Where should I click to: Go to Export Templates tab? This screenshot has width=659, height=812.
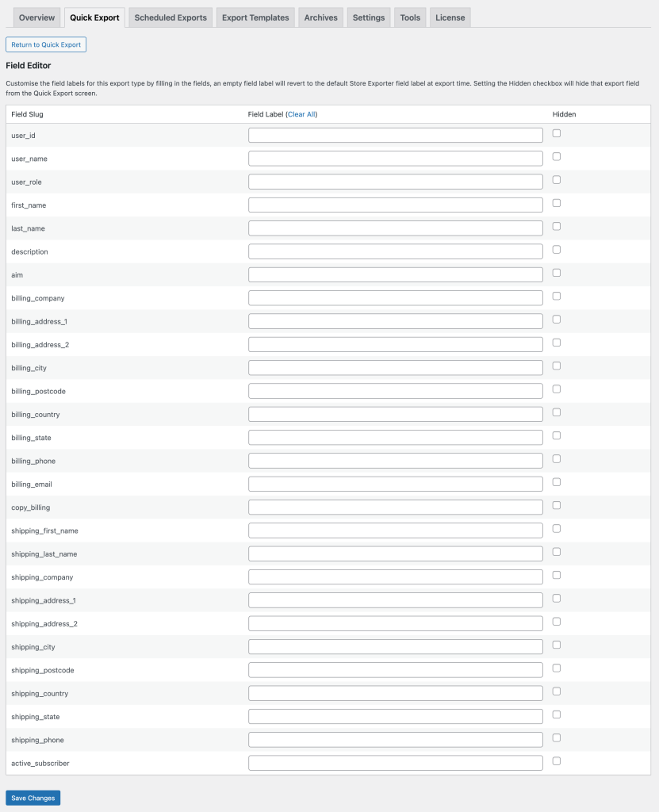[x=255, y=17]
